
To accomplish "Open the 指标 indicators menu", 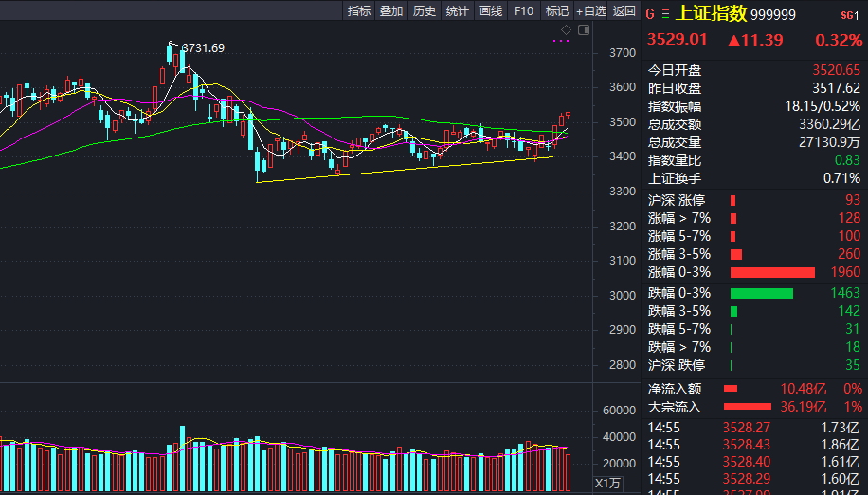I will 359,11.
